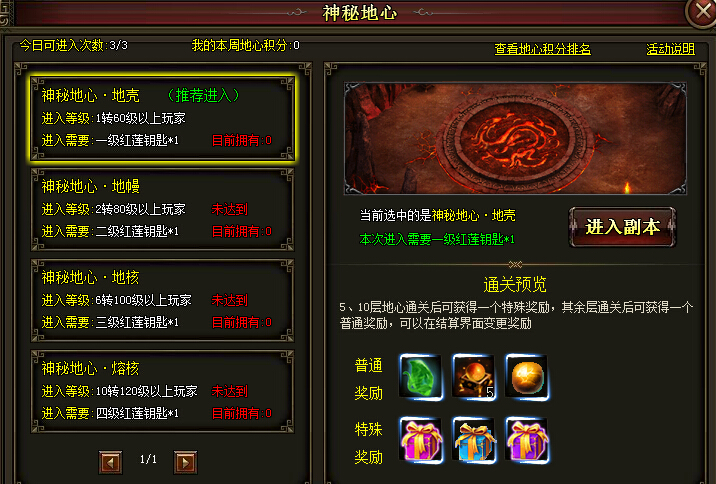The height and width of the screenshot is (484, 716).
Task: Open the 查看地心积分排名 link
Action: click(x=542, y=49)
